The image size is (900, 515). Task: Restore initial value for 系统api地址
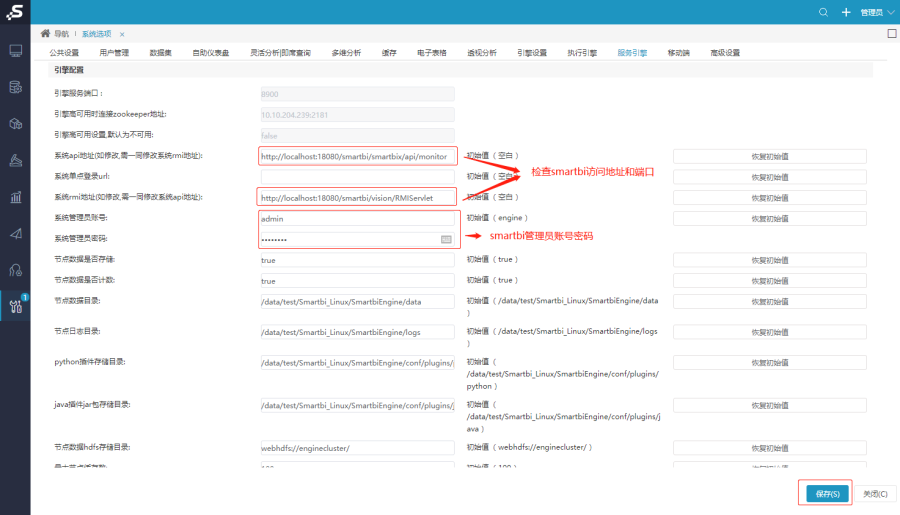(x=770, y=156)
